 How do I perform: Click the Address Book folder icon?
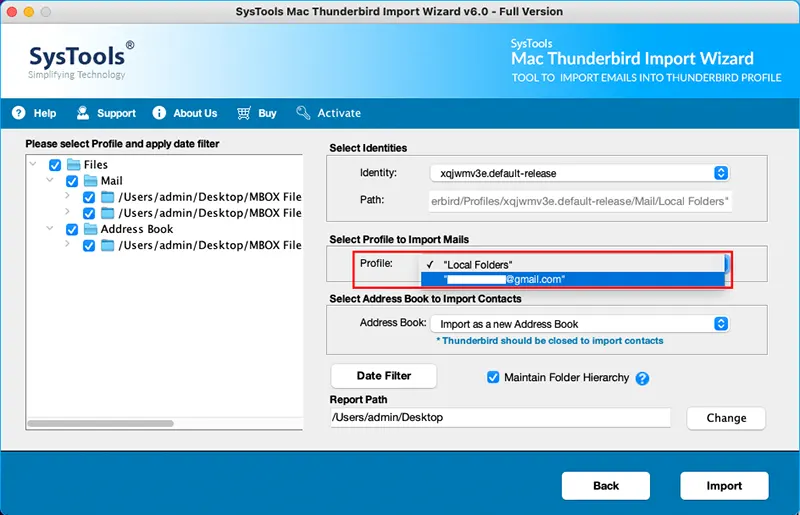[91, 229]
